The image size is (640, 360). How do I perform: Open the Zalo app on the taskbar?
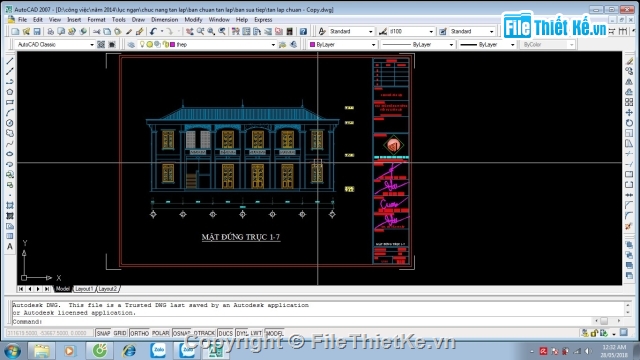pyautogui.click(x=158, y=351)
